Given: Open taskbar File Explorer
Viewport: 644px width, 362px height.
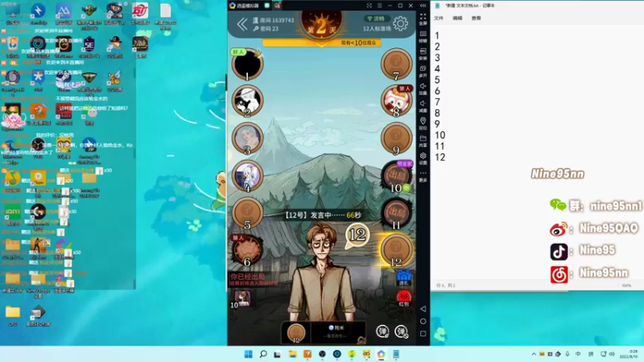Looking at the screenshot, I should pos(292,354).
